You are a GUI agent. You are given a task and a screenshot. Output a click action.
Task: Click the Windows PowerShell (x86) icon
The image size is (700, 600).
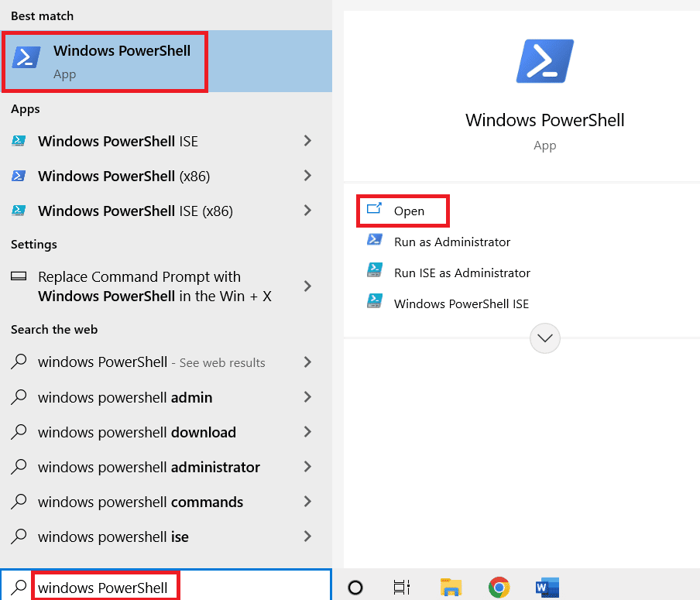20,176
